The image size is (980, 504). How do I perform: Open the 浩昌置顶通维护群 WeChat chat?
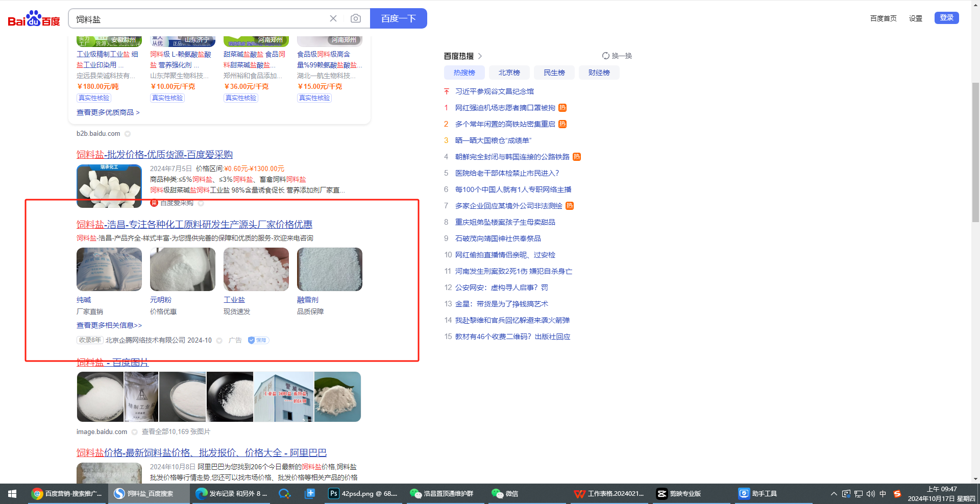446,494
